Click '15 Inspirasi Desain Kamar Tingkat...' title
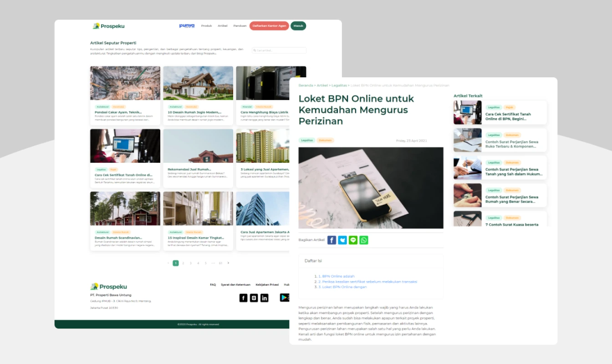Screen dimensions: 612x364 click(x=196, y=238)
